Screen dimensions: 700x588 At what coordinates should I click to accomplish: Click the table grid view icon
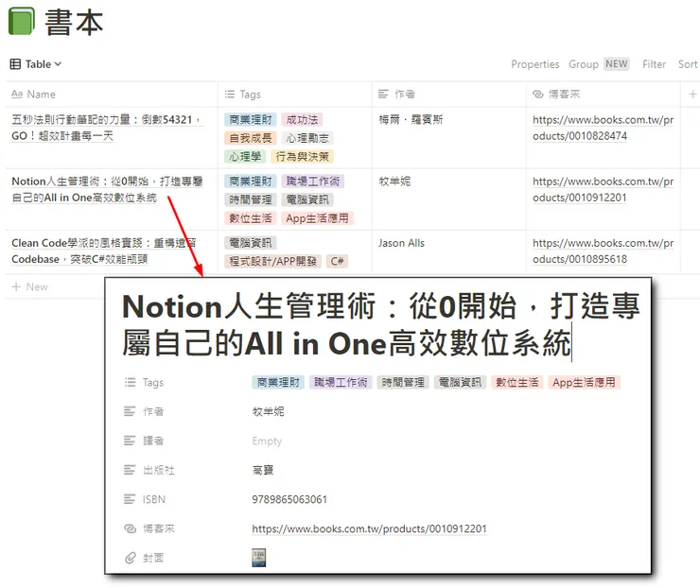click(x=15, y=64)
